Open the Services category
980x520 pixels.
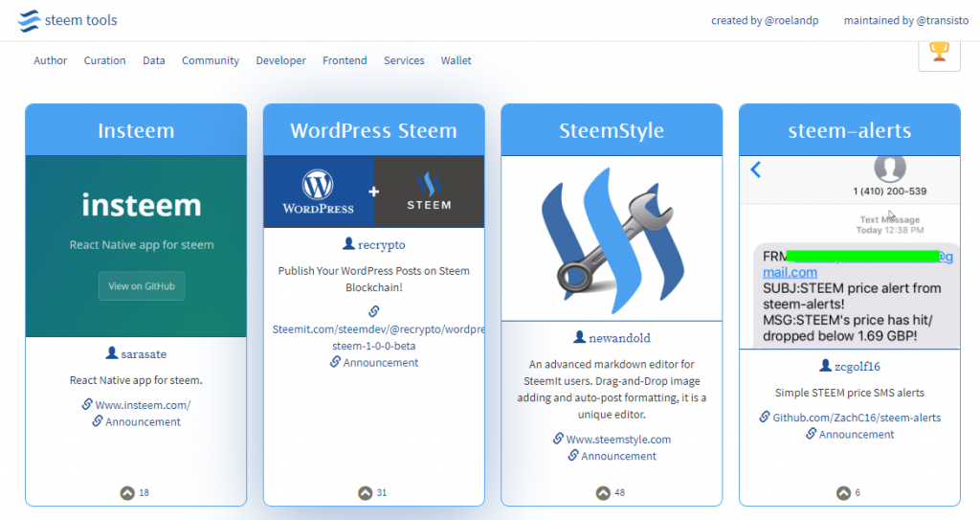click(x=404, y=60)
